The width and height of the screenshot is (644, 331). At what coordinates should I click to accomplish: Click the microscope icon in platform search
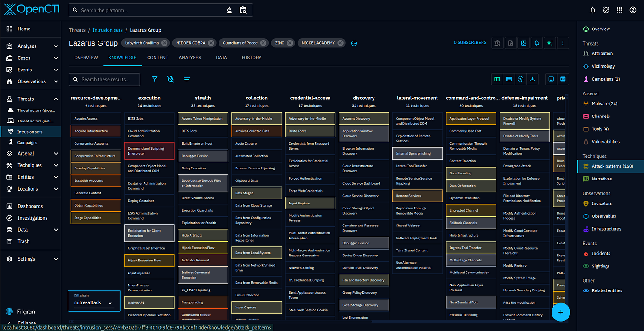click(230, 10)
